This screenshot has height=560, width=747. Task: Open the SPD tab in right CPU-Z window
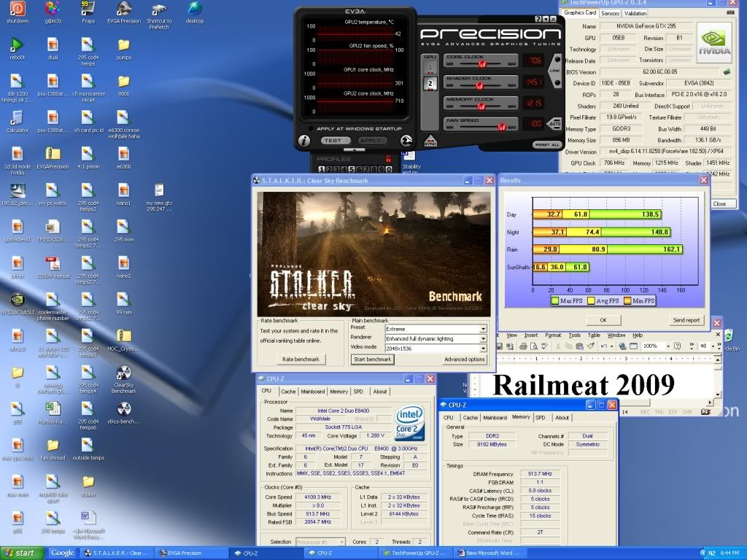pyautogui.click(x=541, y=418)
